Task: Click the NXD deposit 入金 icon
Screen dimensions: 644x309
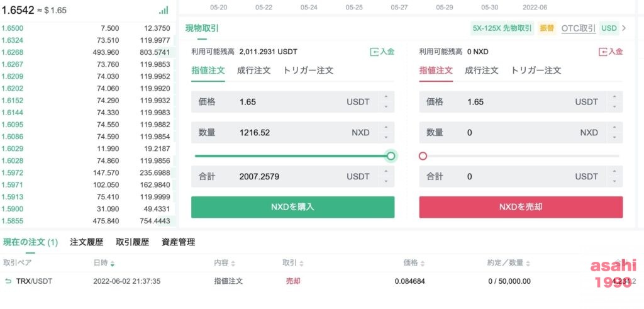Action: (x=603, y=52)
